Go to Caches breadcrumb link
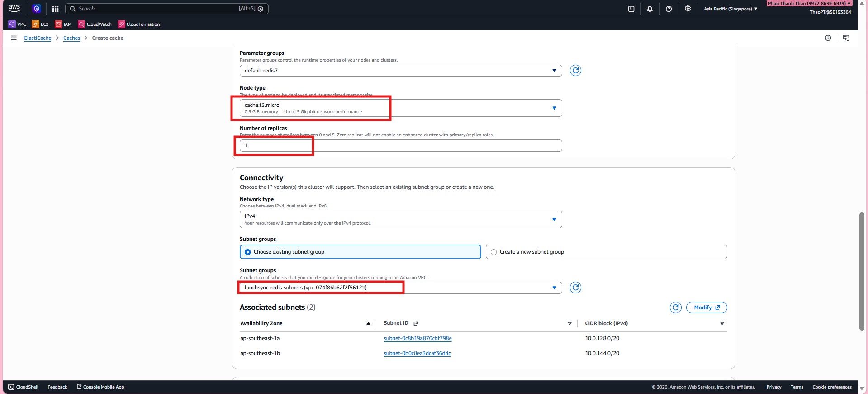Screen dimensions: 868x394 [71, 38]
